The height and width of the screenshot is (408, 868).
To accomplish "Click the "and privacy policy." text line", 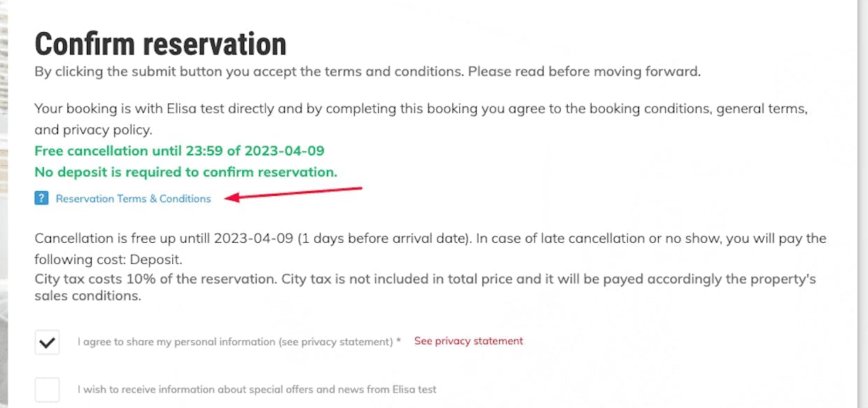I will pos(93,130).
